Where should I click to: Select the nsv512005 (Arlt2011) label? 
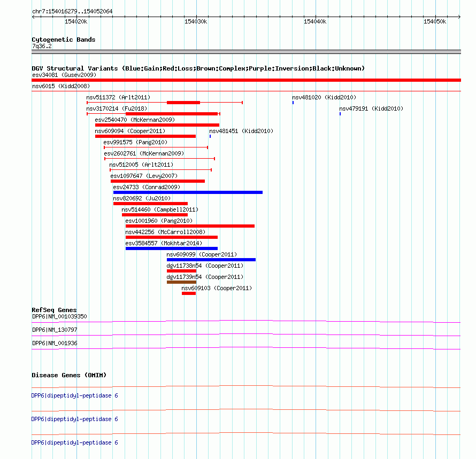coord(141,165)
